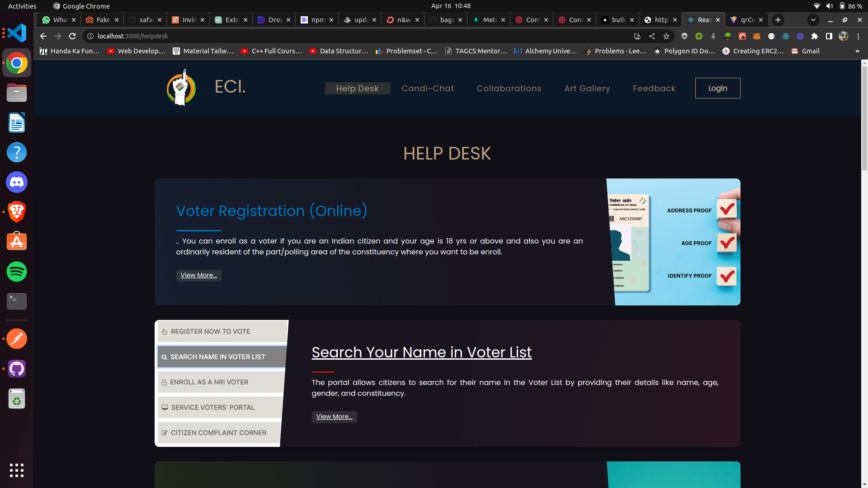
Task: Open the MetaMask extension
Action: click(756, 37)
